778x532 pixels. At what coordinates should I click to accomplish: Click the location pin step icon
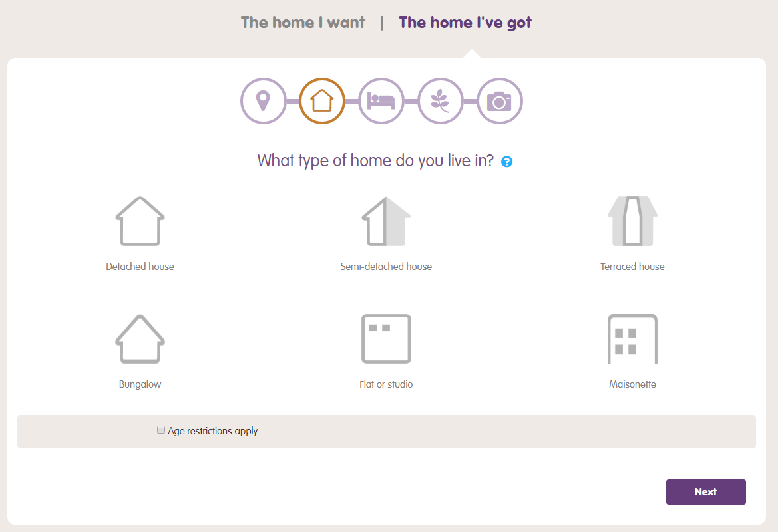tap(263, 101)
